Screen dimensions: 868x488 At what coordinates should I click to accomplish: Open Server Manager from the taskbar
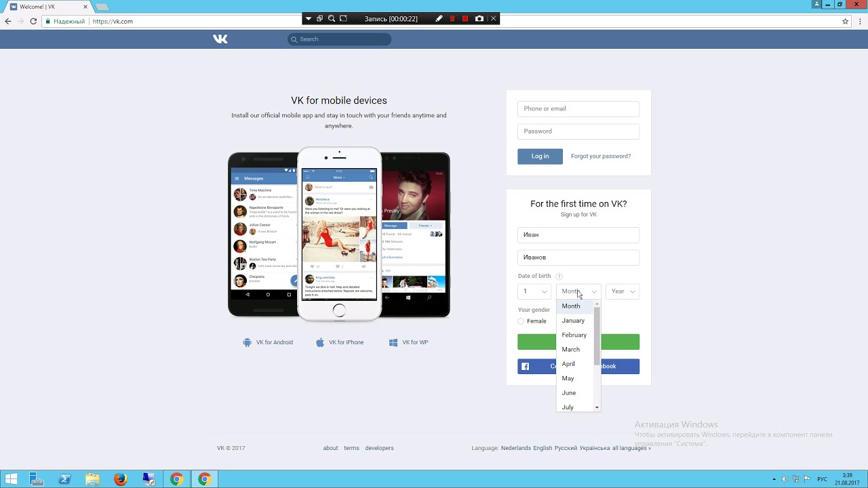pos(37,479)
